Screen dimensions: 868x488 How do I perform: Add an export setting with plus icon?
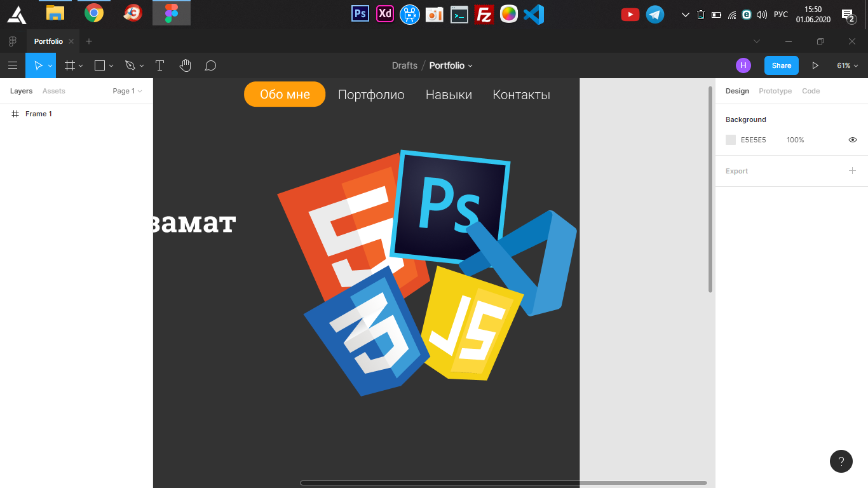click(x=852, y=170)
